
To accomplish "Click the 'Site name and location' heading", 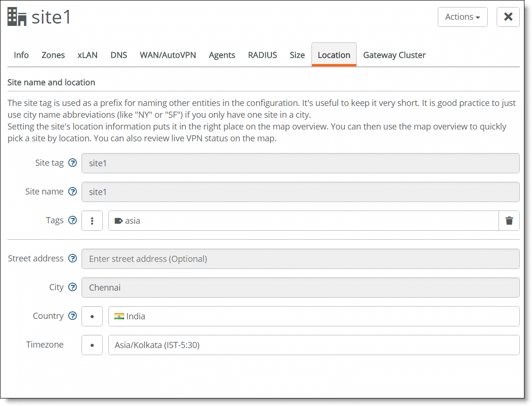I will coord(51,82).
